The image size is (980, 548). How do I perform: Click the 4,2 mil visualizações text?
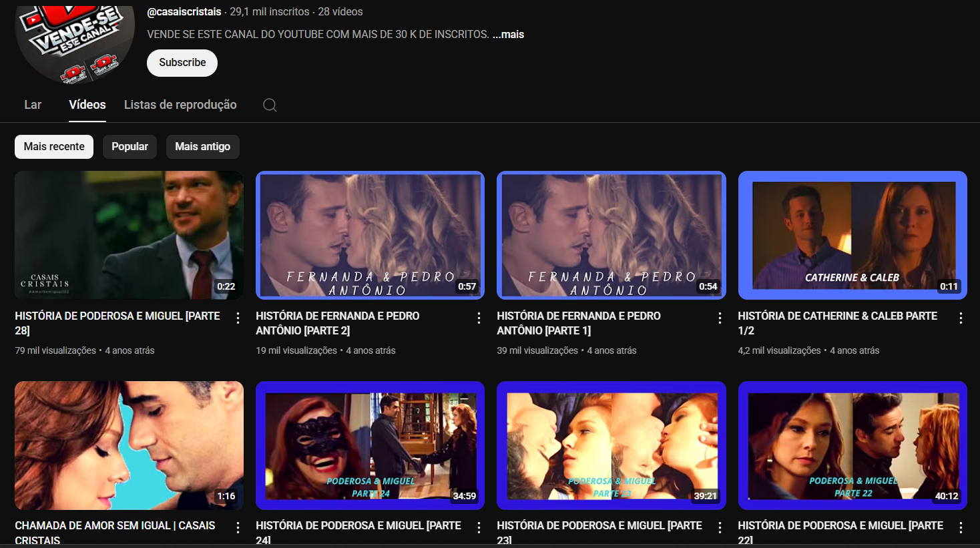779,350
